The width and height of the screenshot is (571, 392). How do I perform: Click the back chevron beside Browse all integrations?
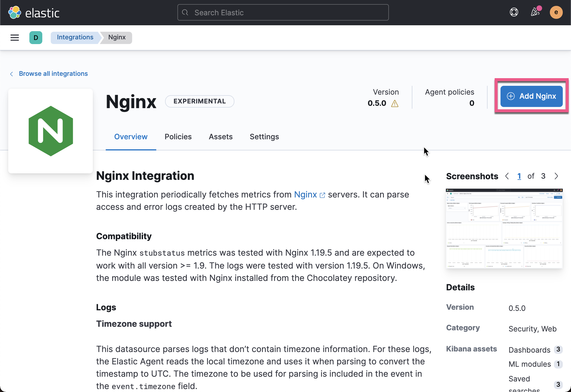point(11,74)
